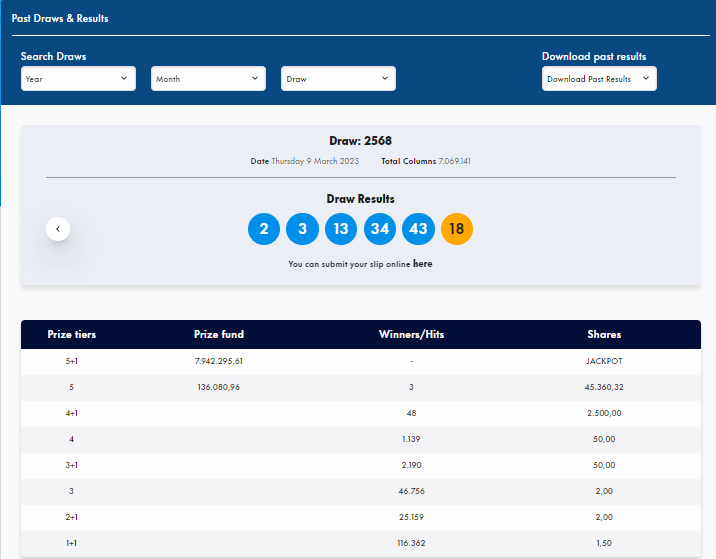Click the Past Draws & Results heading
This screenshot has height=559, width=716.
coord(60,18)
